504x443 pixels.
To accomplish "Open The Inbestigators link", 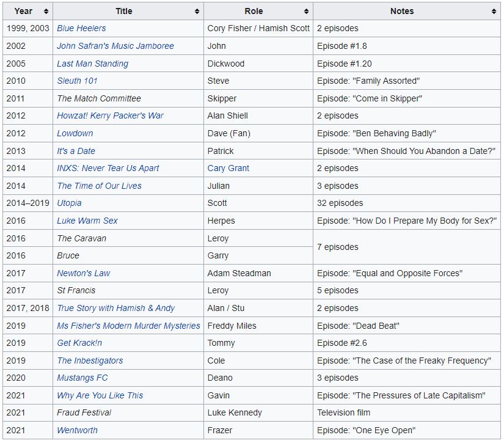I will pos(90,361).
